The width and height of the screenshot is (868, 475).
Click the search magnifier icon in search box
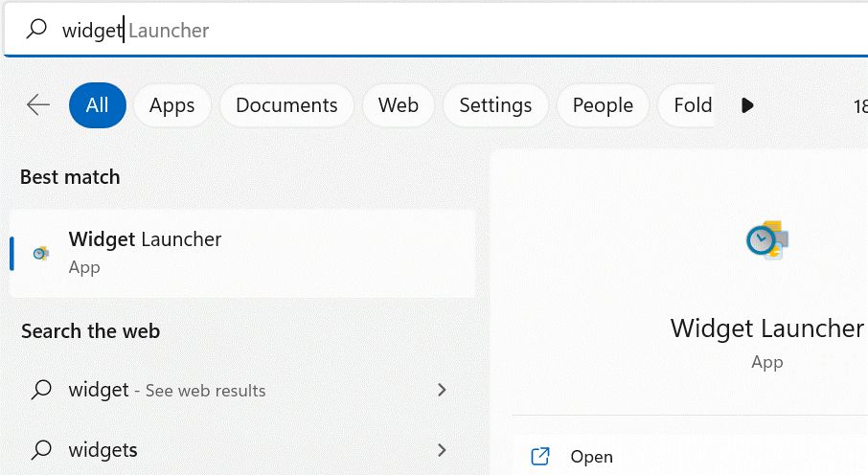[36, 29]
